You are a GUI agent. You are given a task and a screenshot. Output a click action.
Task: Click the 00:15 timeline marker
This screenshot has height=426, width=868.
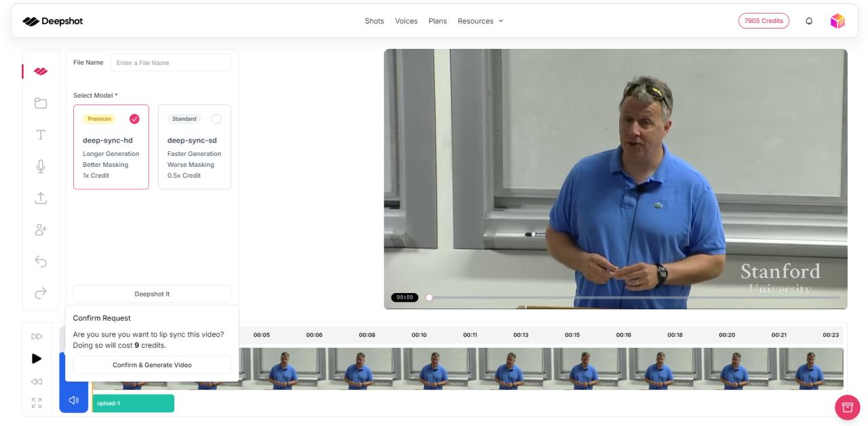coord(572,335)
